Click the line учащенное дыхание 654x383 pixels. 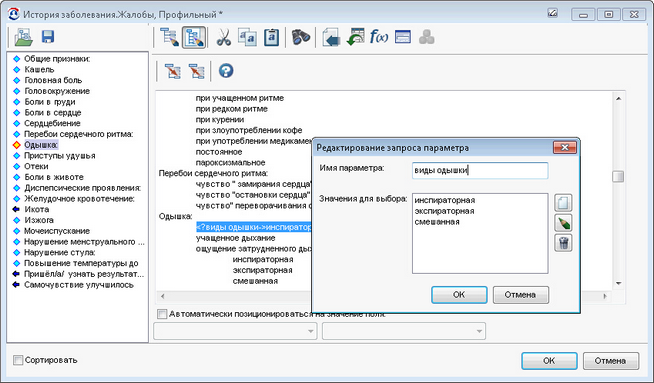[236, 238]
